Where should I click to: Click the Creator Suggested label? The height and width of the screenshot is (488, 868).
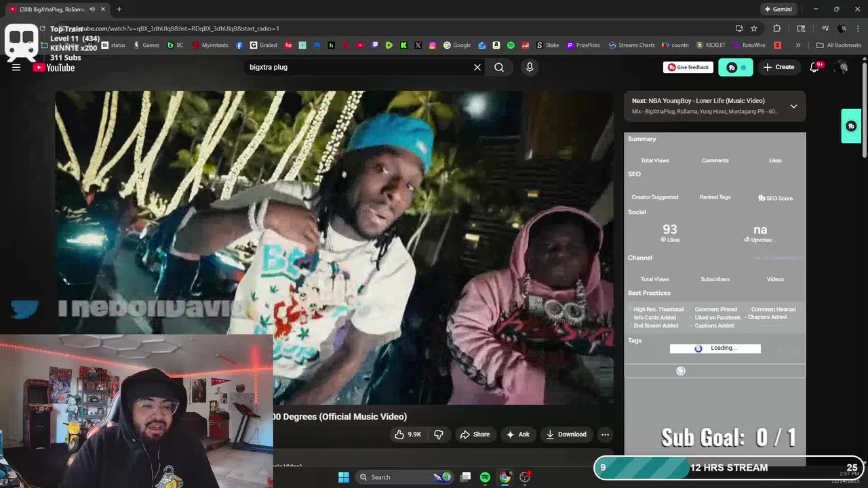coord(654,197)
